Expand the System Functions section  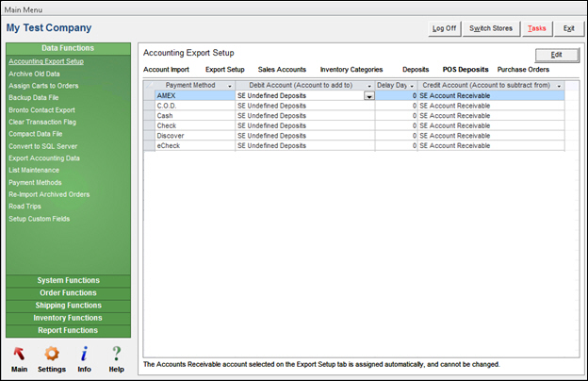pyautogui.click(x=68, y=281)
